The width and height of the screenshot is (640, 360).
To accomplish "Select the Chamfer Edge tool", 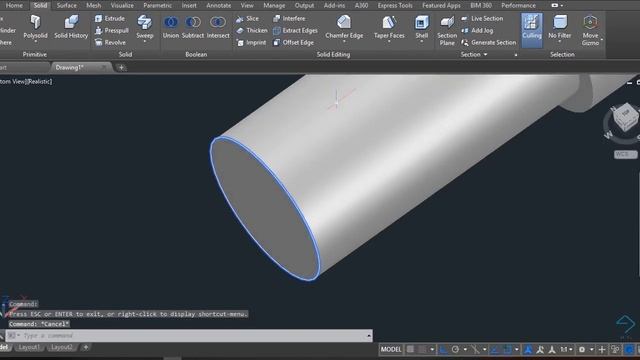I will coord(344,27).
